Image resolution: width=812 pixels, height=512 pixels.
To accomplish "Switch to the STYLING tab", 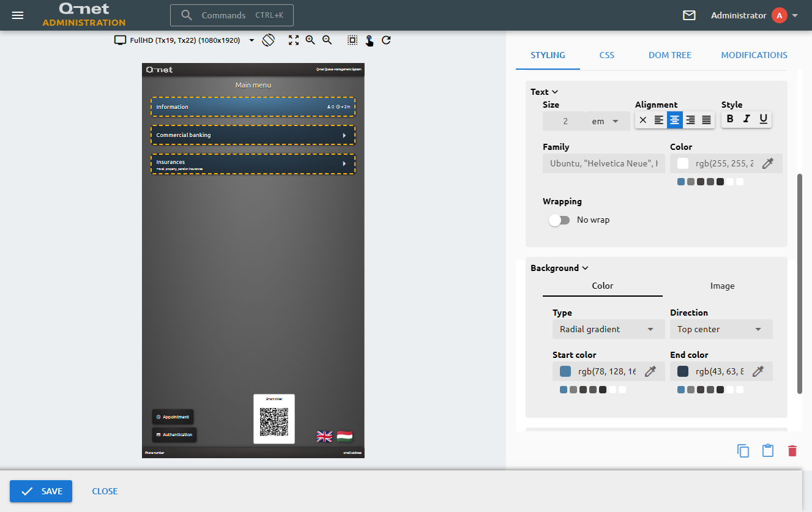I will pos(548,55).
